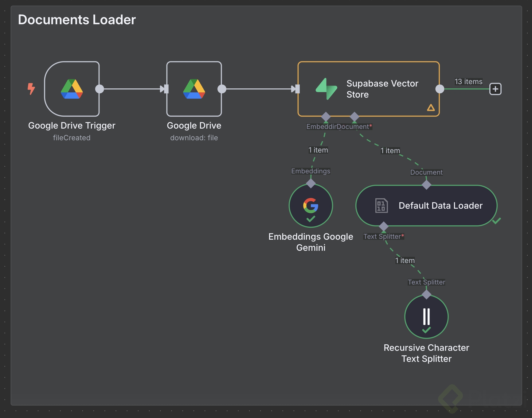Click the Supabase lightning bolt icon
The image size is (532, 418).
pos(326,89)
